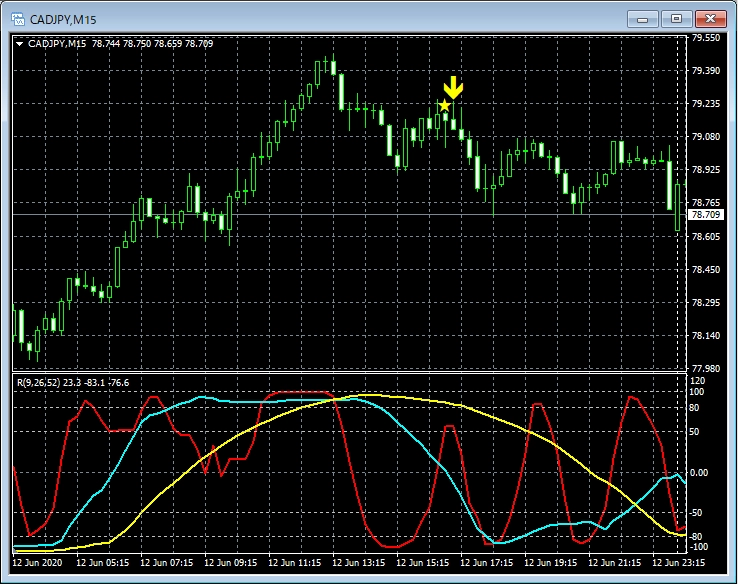Click the 78.140 price scale label
This screenshot has height=584, width=739.
(x=706, y=336)
